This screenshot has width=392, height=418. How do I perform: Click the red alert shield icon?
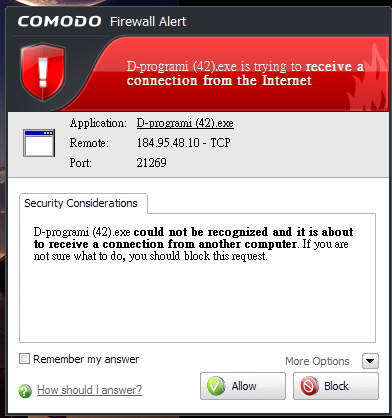click(43, 72)
